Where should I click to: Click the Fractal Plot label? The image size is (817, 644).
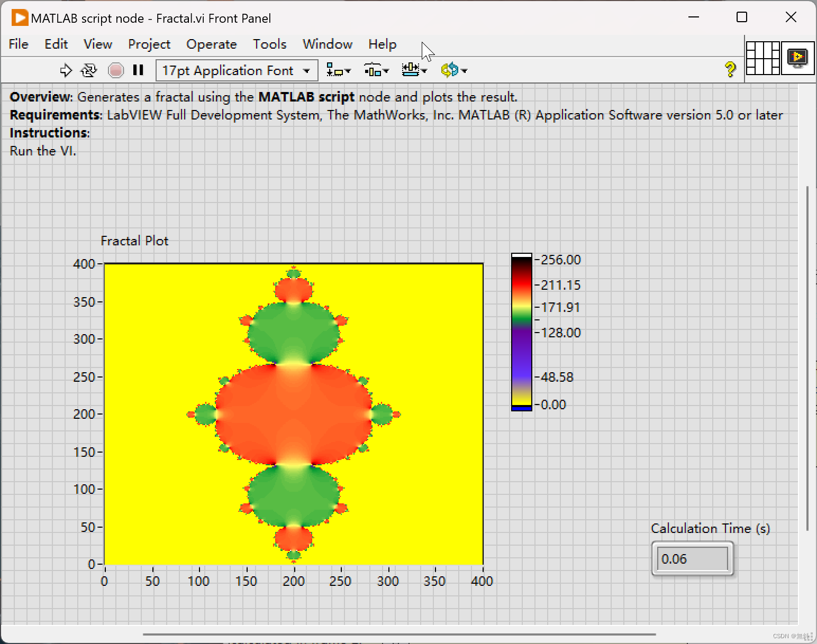[134, 241]
